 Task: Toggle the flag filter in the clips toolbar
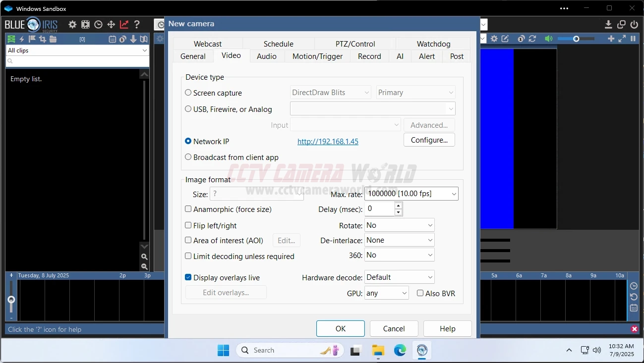tap(33, 39)
